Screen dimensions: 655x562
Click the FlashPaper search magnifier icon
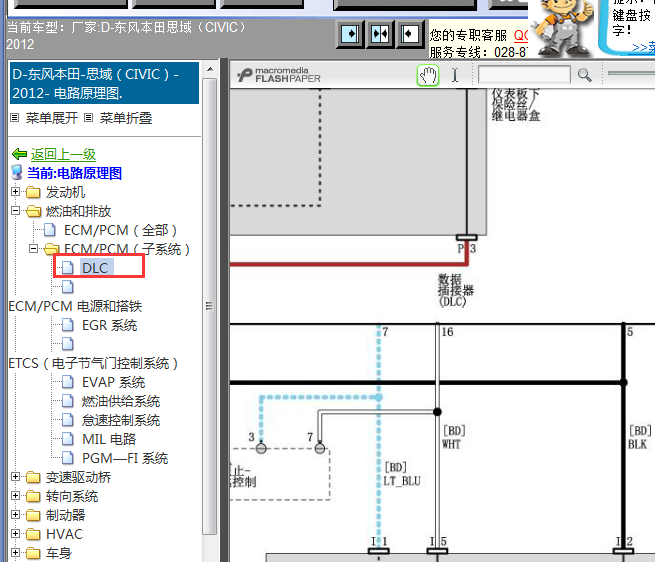coord(584,76)
